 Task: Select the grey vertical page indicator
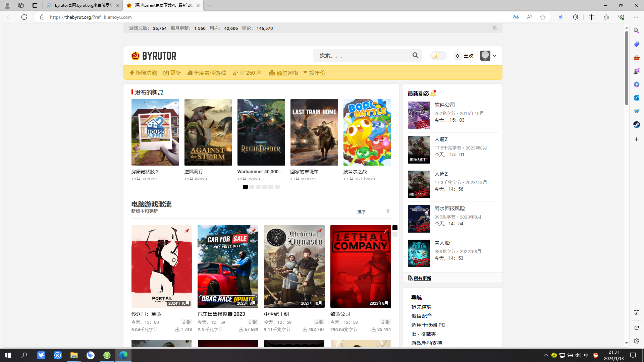(x=395, y=234)
